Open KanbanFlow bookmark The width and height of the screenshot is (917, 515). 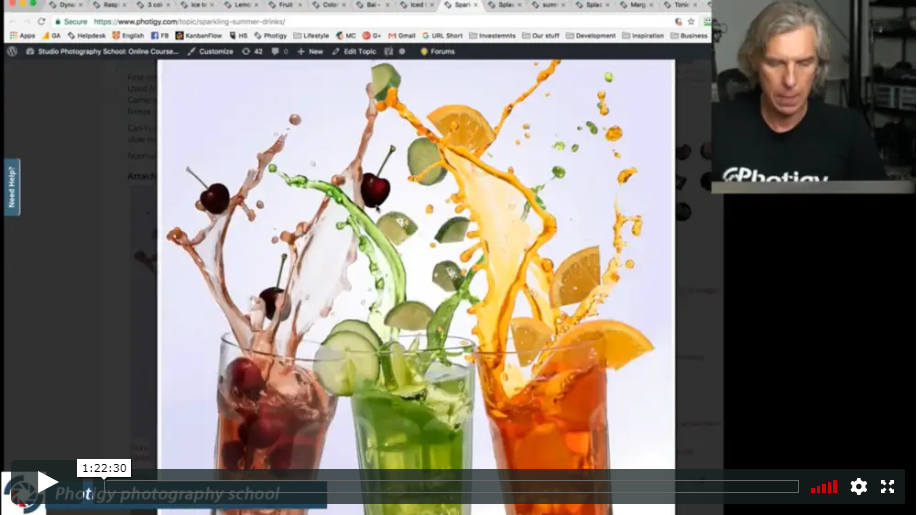tap(199, 36)
